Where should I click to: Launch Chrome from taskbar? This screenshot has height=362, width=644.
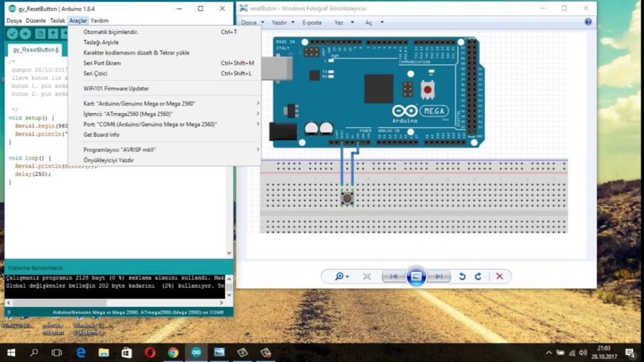coord(173,353)
